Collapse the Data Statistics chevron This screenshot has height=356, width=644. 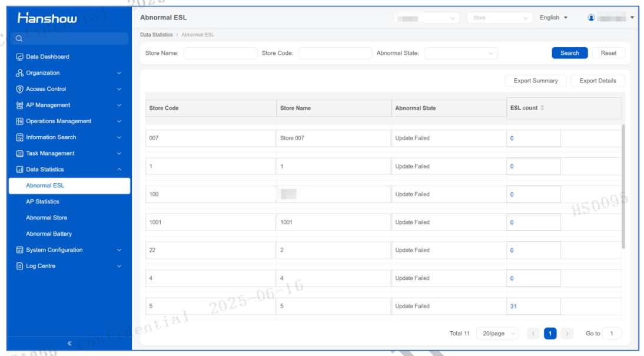point(119,169)
